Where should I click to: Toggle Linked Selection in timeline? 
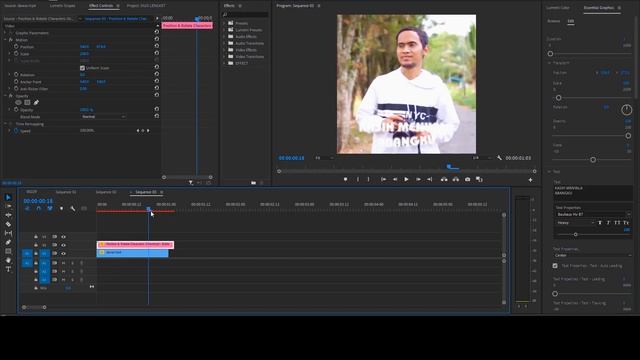[50, 209]
